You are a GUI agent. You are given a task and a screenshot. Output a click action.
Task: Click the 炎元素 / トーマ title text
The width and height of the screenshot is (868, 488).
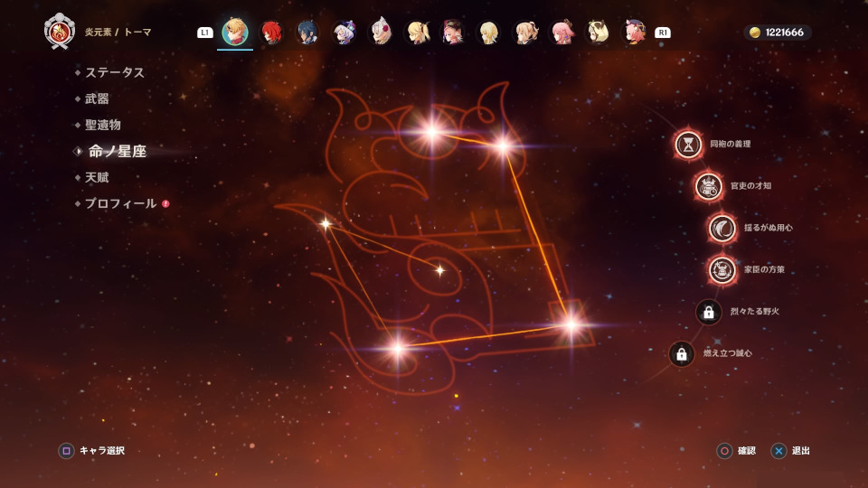(x=118, y=33)
